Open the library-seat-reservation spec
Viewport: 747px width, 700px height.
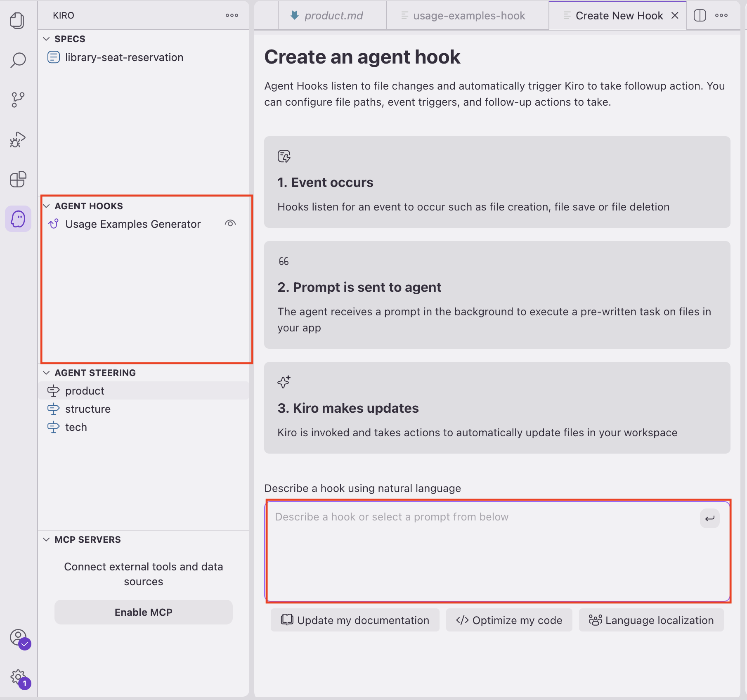coord(144,57)
